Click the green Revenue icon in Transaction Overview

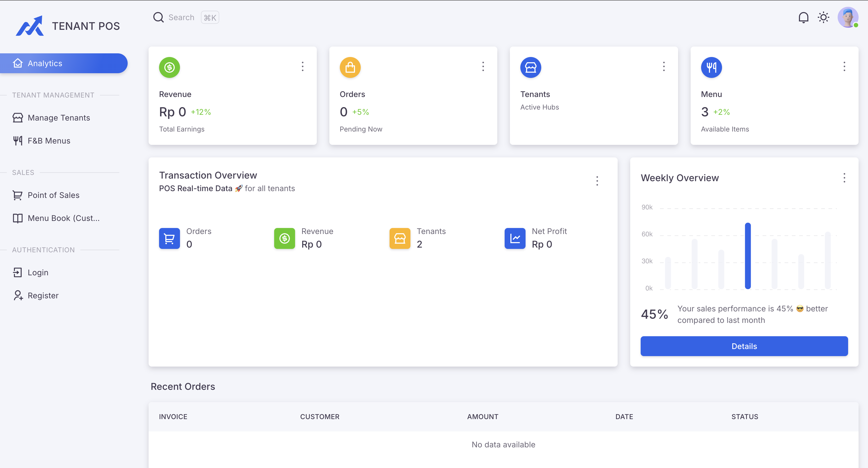tap(284, 238)
